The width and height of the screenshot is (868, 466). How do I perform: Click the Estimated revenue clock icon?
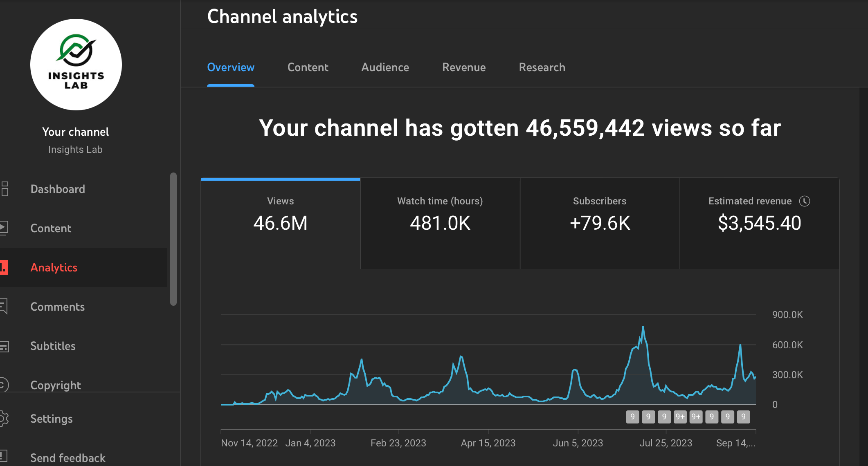click(804, 201)
